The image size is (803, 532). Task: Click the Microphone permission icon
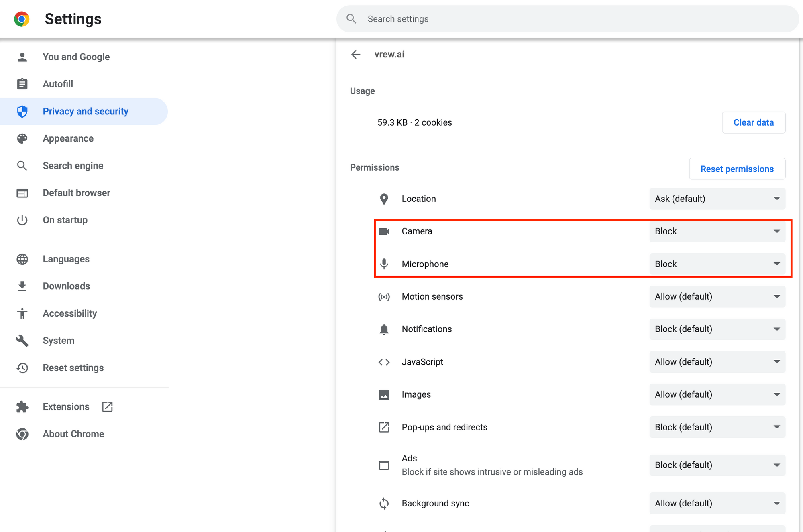(384, 264)
